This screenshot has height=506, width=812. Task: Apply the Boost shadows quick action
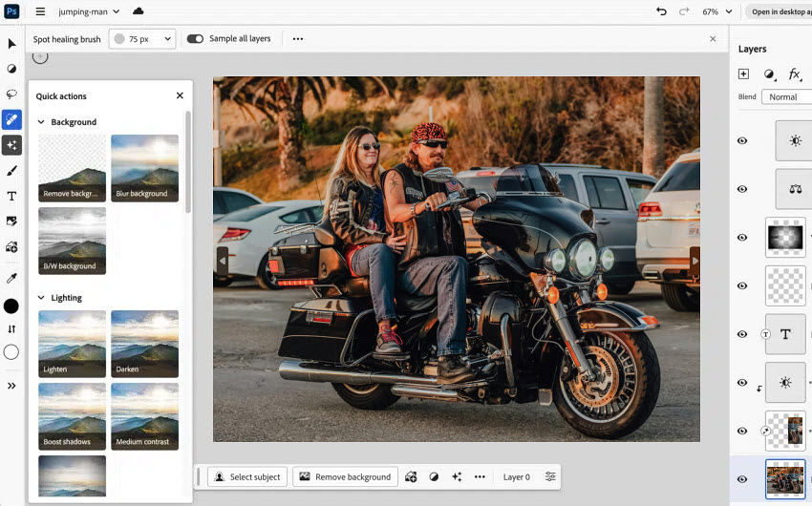click(72, 416)
